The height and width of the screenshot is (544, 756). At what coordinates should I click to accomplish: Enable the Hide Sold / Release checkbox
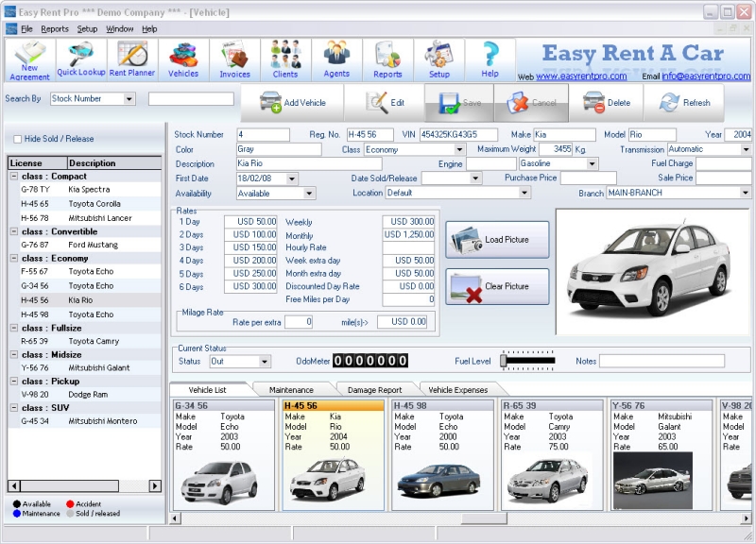tap(18, 139)
